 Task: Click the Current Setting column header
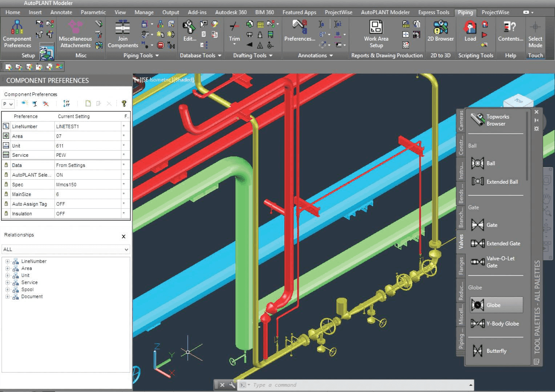(74, 117)
